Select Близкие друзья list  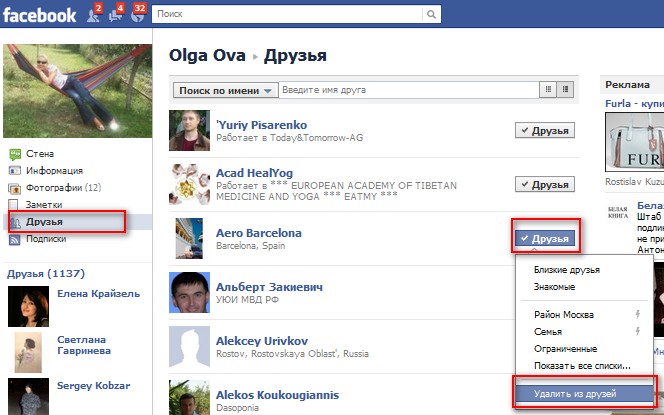[567, 270]
